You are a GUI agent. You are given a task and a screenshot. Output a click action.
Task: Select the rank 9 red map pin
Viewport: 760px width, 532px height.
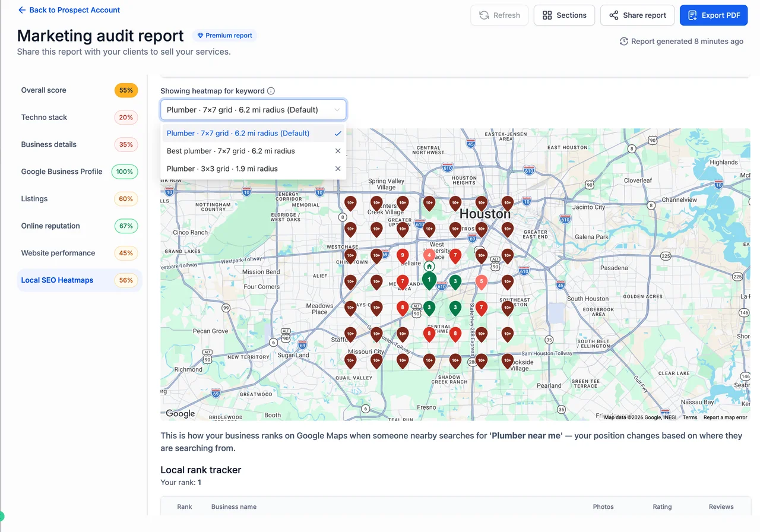403,256
